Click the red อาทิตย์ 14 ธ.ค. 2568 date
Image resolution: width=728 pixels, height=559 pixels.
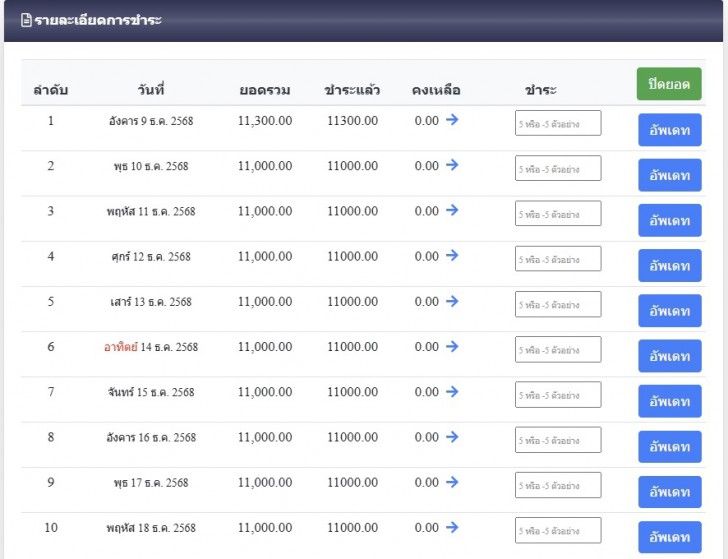[151, 347]
